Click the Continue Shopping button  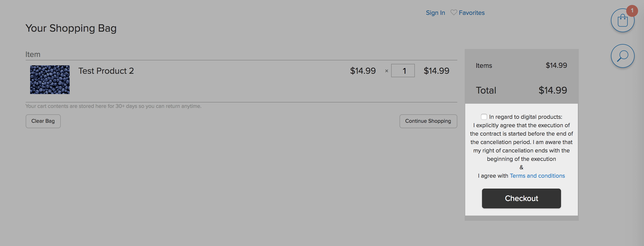(428, 121)
